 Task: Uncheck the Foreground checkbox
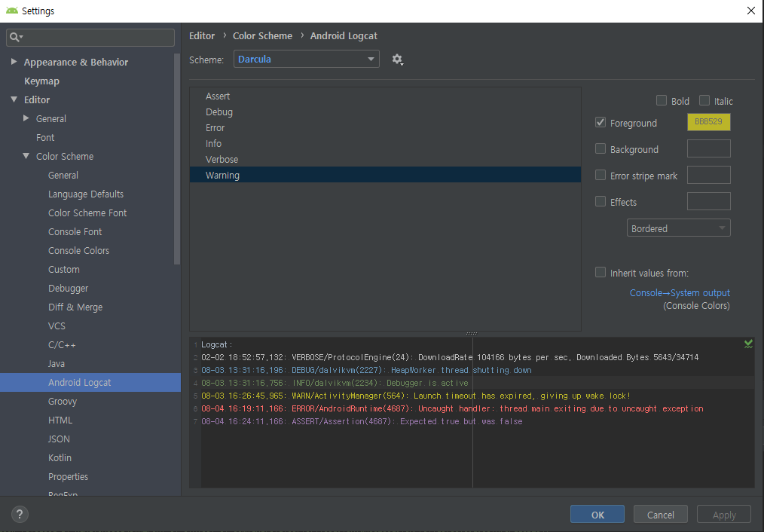601,122
